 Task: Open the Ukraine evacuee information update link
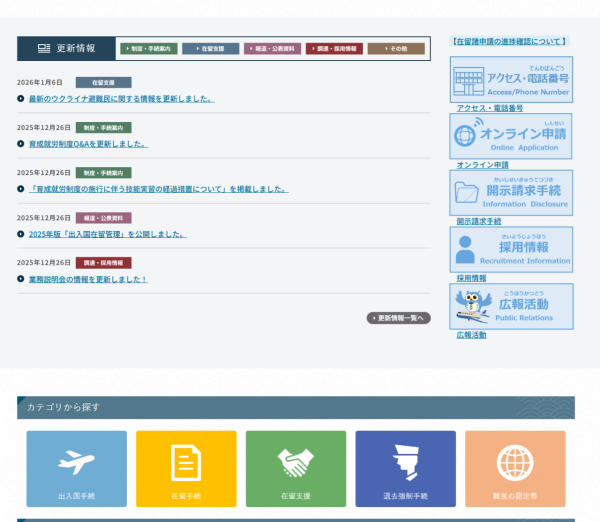click(121, 99)
